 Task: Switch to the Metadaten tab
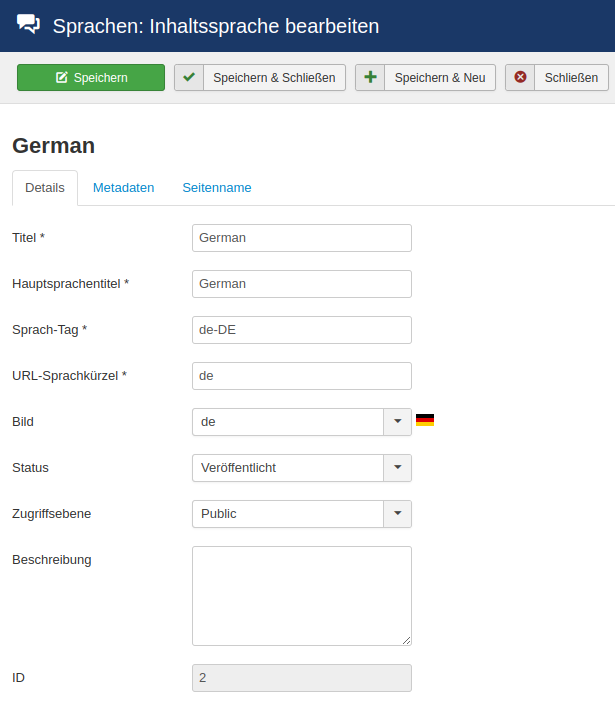pyautogui.click(x=123, y=188)
